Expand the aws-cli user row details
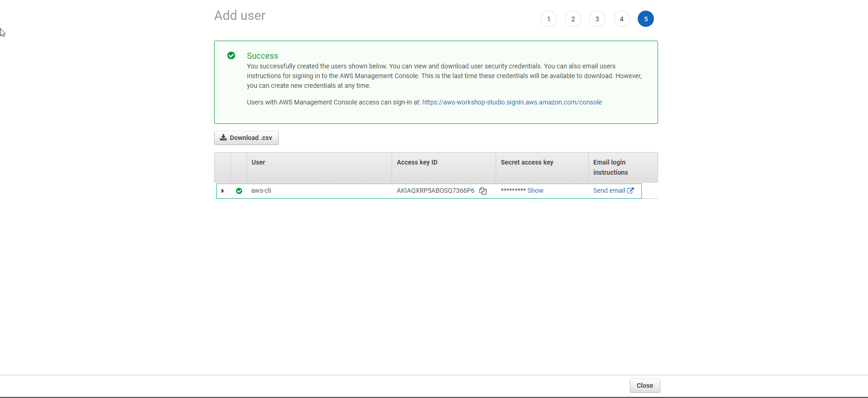868x398 pixels. click(x=223, y=191)
